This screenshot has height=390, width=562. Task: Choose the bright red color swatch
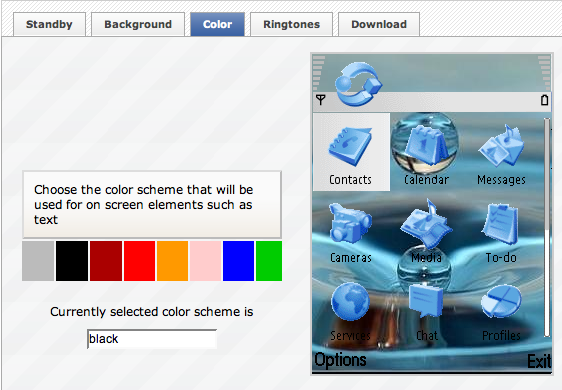point(139,261)
